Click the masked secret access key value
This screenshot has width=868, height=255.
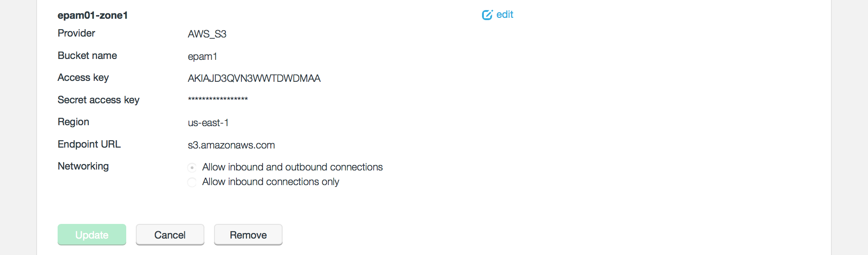[218, 100]
